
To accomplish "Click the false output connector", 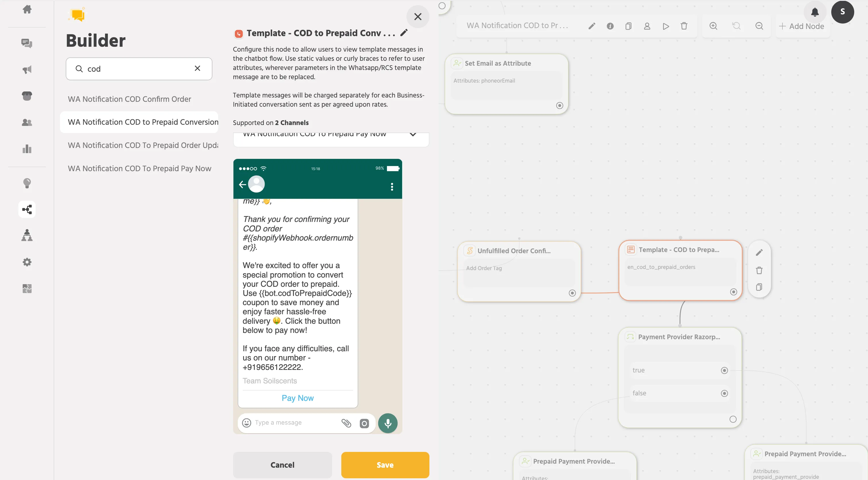I will (724, 393).
